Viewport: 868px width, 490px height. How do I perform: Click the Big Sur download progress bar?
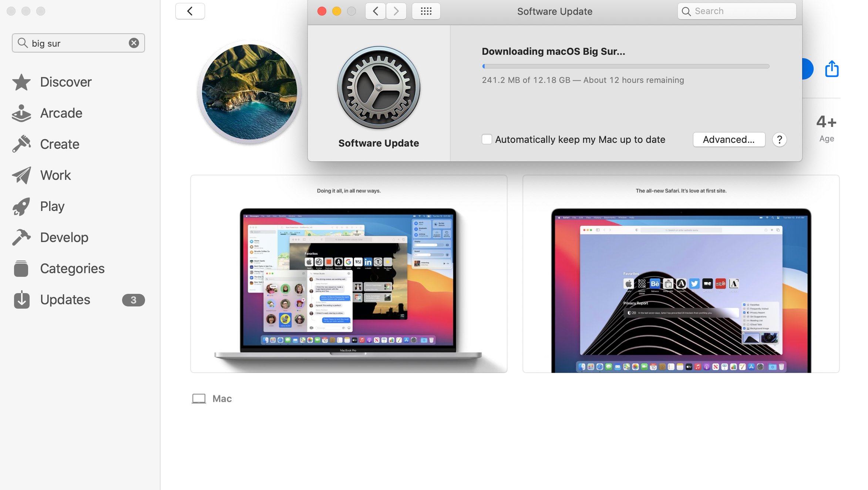point(626,66)
